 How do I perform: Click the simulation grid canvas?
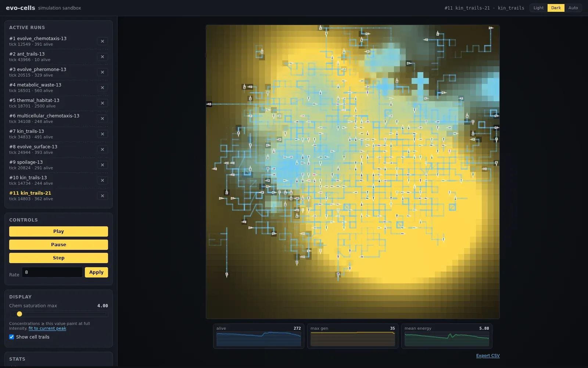(353, 172)
